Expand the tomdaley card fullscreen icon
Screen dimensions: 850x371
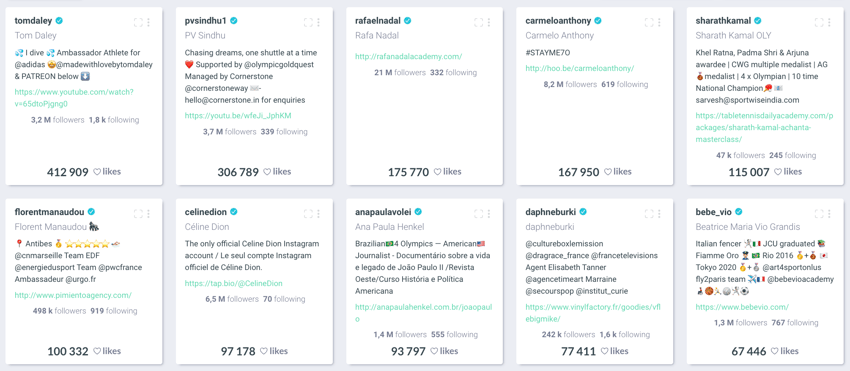point(138,22)
